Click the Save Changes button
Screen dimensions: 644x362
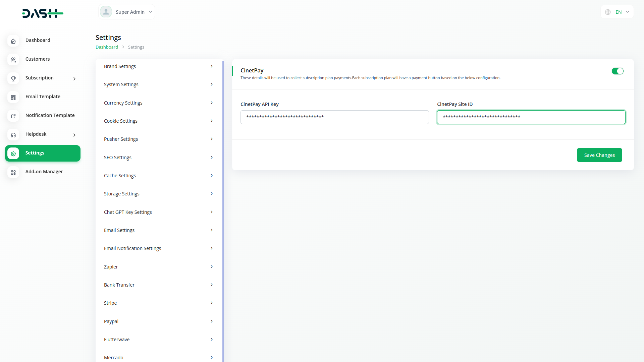(x=599, y=155)
